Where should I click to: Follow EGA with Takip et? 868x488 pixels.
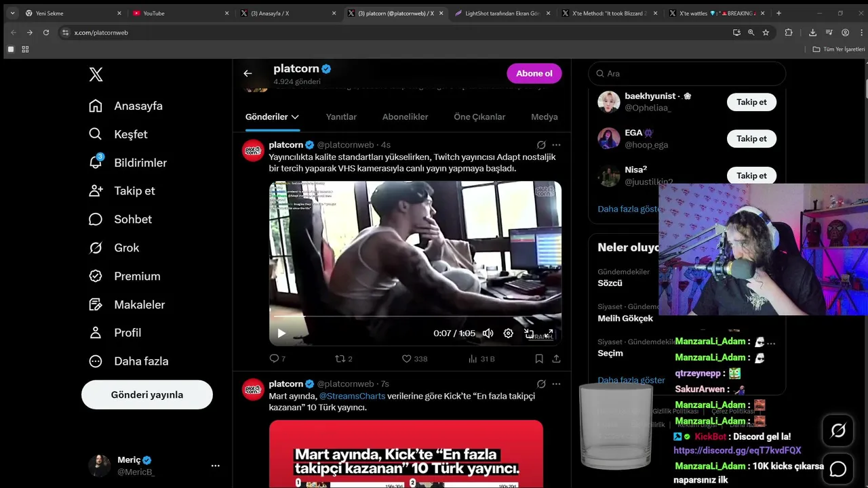pos(751,138)
